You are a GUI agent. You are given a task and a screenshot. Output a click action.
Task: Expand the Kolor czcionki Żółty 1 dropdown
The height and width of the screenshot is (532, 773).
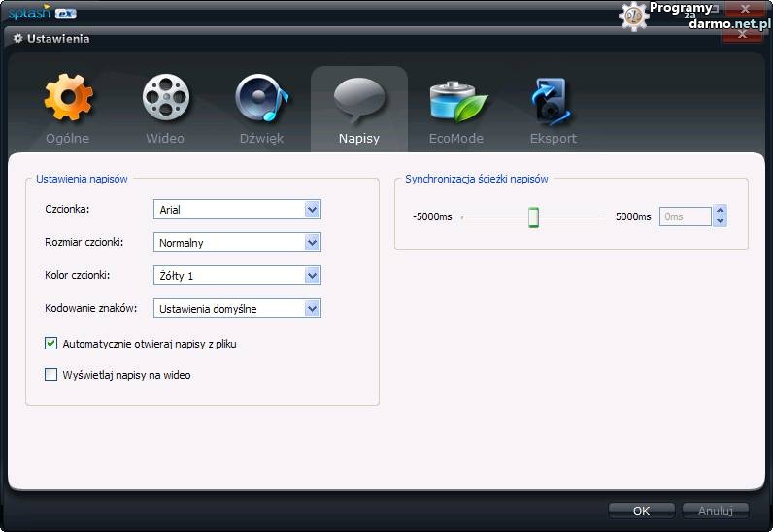(x=312, y=276)
